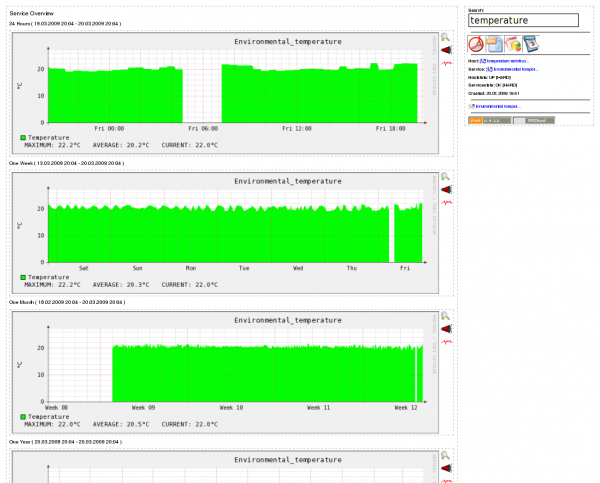Click the red waveform icon beside One Week graph

point(446,203)
